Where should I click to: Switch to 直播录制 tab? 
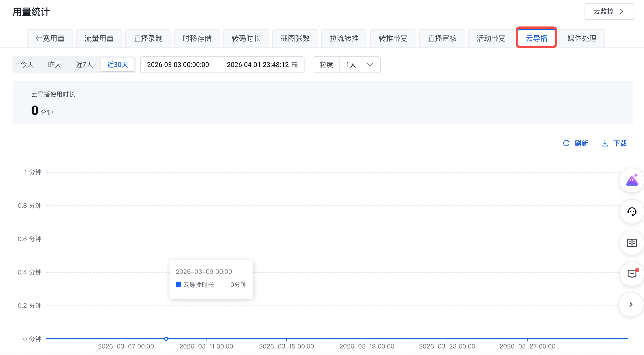(x=148, y=39)
